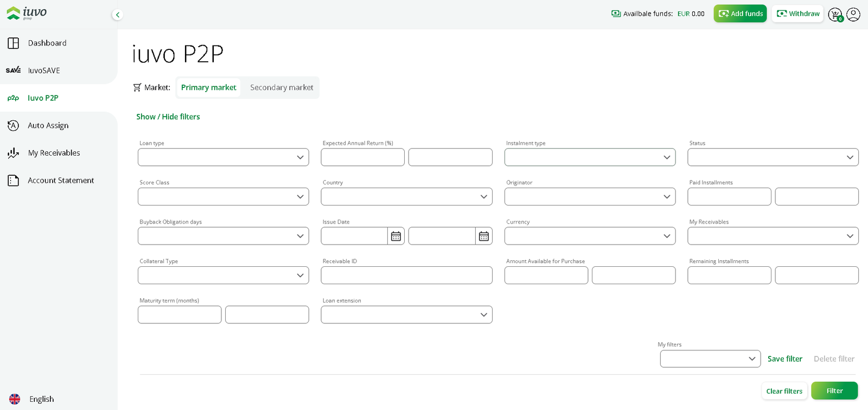Switch to Primary market tab

point(209,87)
